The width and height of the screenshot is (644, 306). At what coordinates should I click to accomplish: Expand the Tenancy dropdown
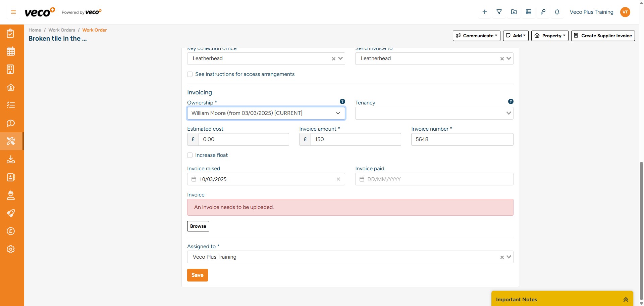coord(508,113)
